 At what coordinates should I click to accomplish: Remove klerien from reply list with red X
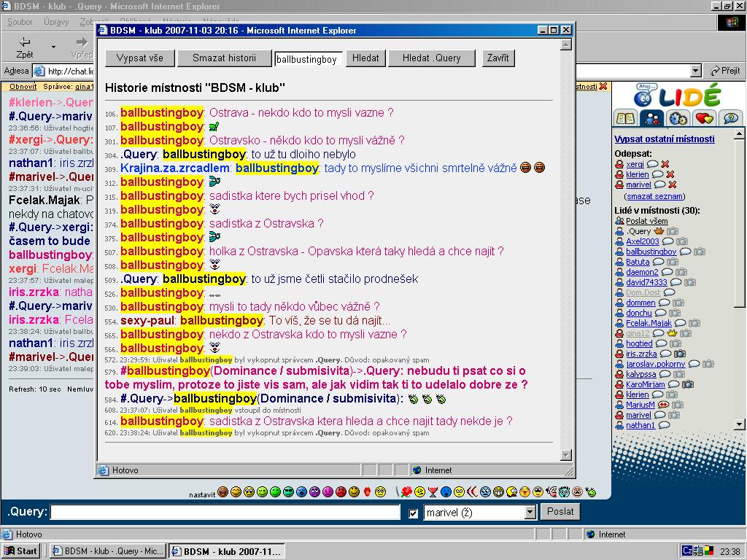tap(670, 174)
